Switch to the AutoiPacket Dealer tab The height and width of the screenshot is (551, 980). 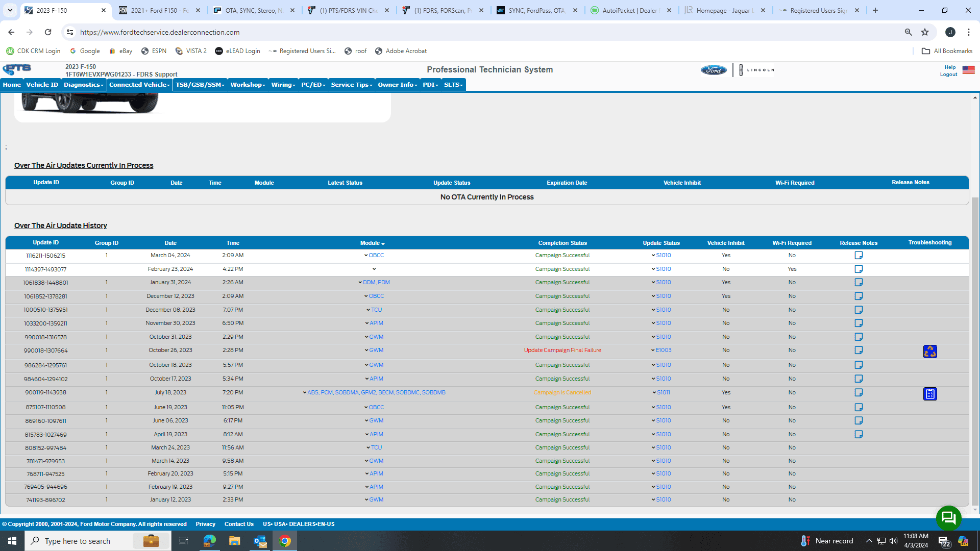pyautogui.click(x=629, y=10)
